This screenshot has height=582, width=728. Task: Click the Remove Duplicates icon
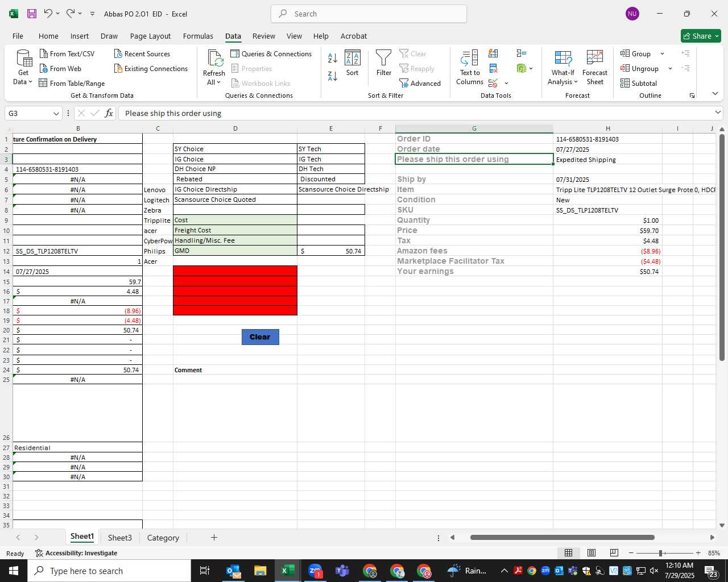tap(493, 68)
